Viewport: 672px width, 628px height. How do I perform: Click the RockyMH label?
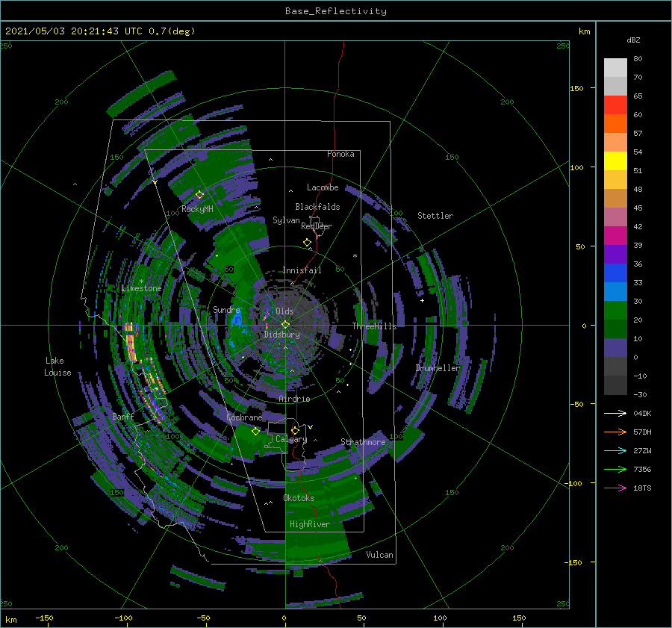coord(197,209)
